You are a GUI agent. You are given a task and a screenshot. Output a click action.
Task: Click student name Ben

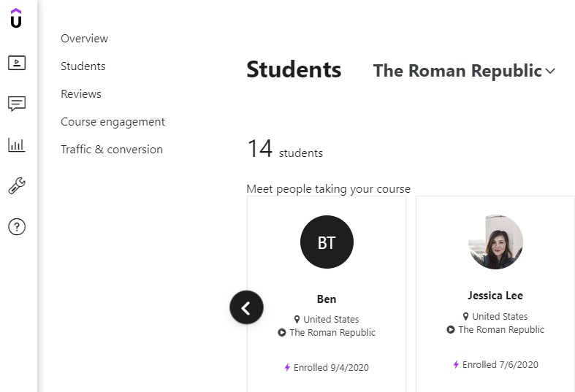click(327, 299)
